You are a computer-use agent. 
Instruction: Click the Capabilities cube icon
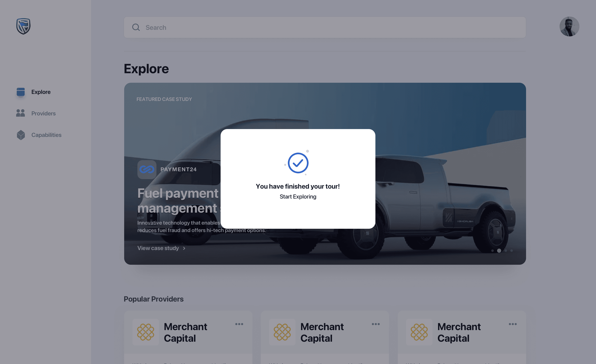21,135
